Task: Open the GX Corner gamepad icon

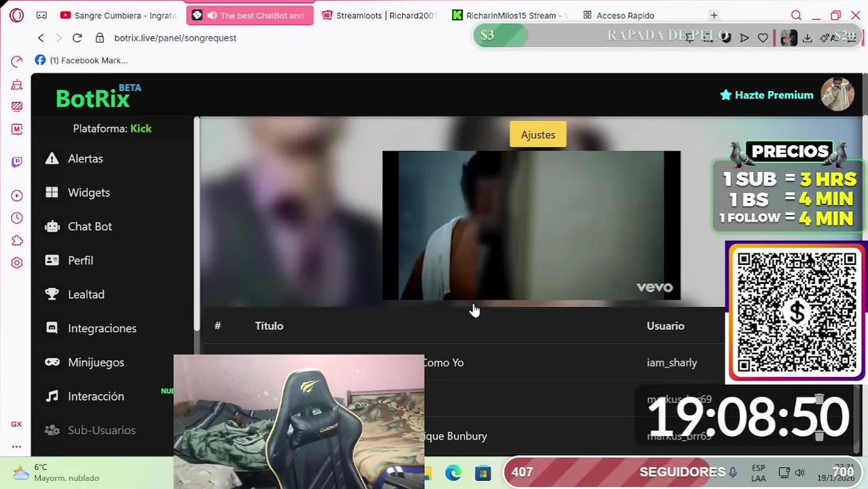Action: 41,15
